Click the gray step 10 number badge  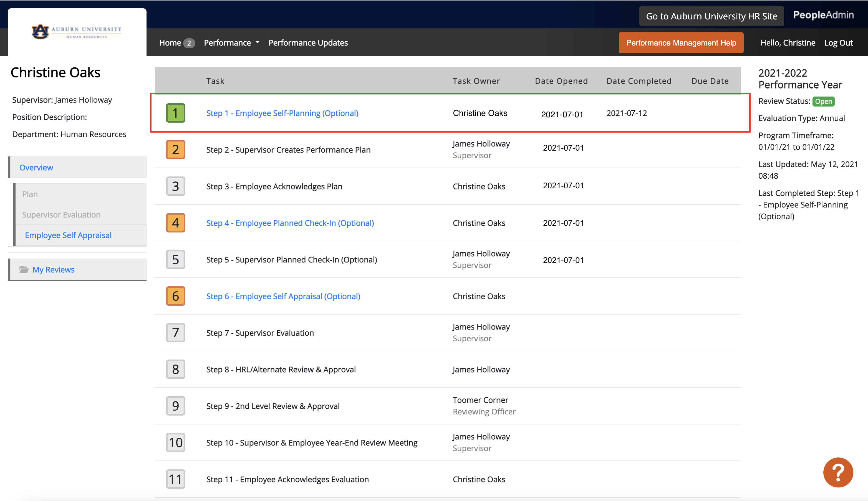click(176, 442)
